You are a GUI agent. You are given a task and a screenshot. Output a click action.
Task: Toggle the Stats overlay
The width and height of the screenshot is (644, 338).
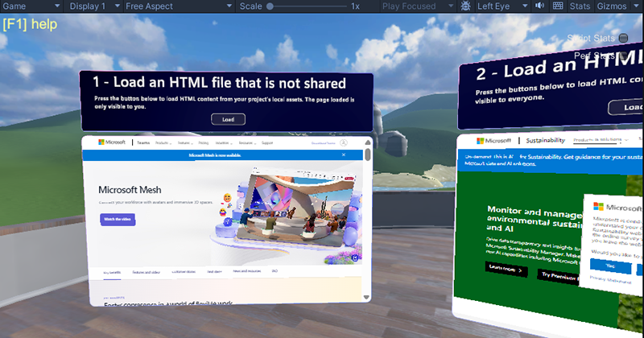tap(580, 6)
